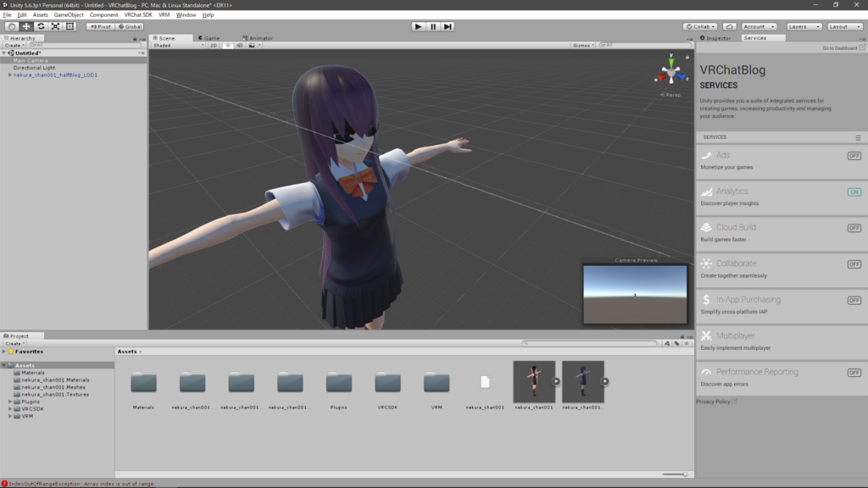Toggle the Ads service switch

[x=854, y=156]
